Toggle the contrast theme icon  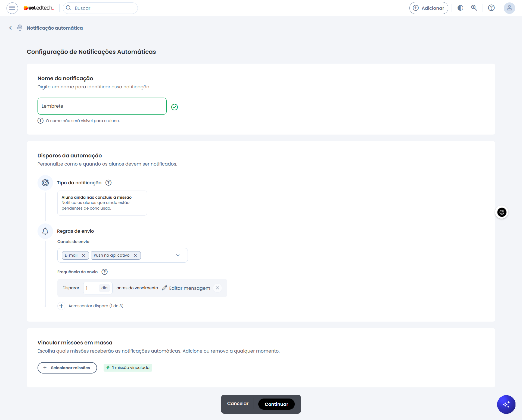[x=460, y=8]
